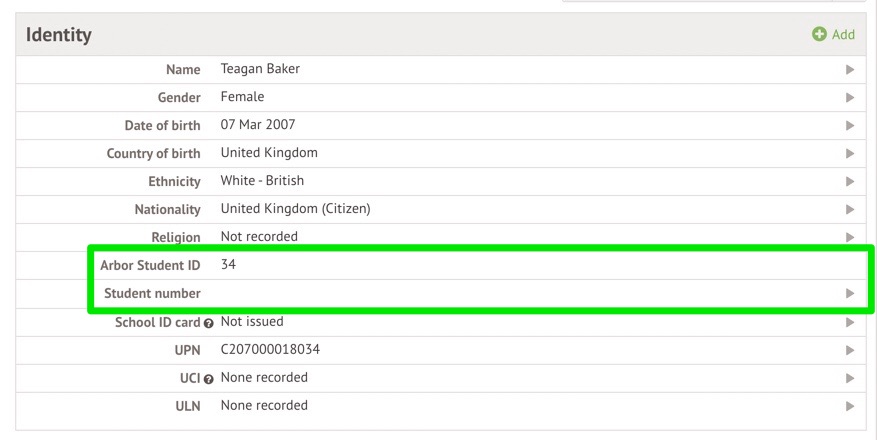Expand the Country of birth row arrow
This screenshot has width=877, height=440.
tap(849, 154)
